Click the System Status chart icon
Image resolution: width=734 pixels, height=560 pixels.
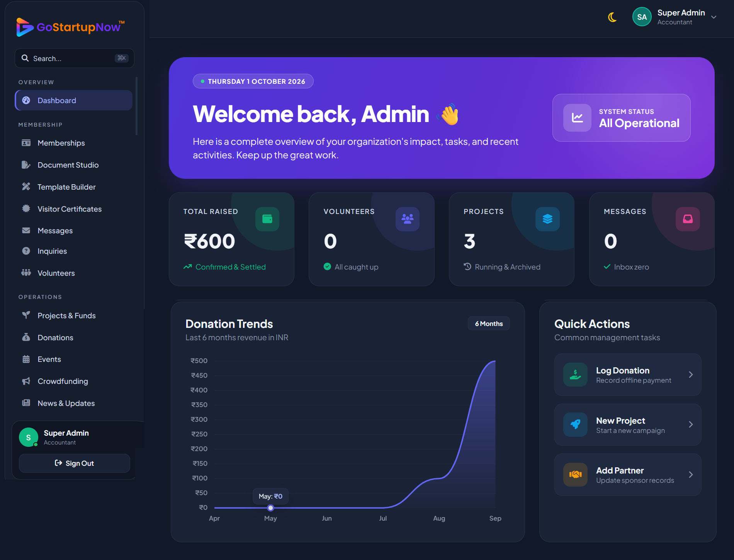(x=577, y=118)
